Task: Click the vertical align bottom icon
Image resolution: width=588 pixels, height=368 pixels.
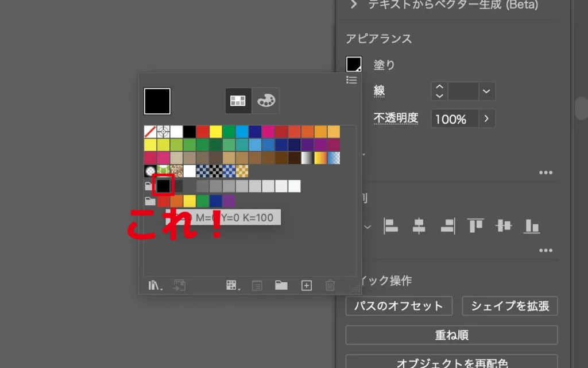Action: 532,226
